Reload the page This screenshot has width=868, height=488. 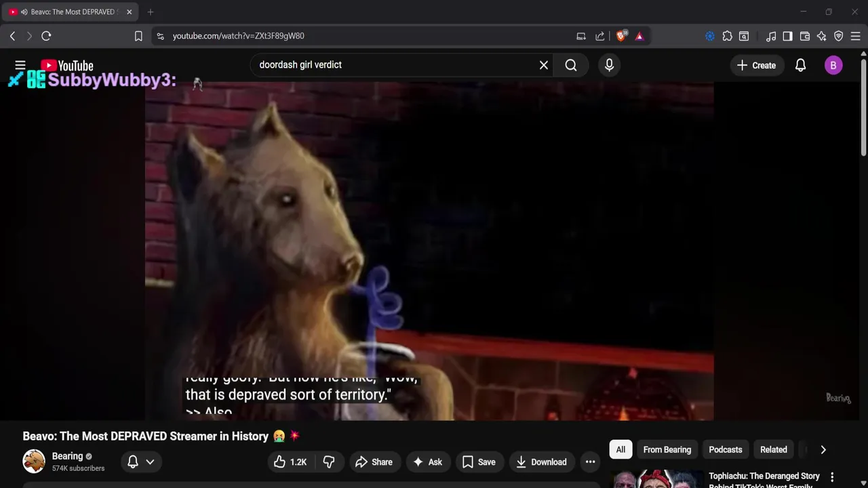point(46,36)
